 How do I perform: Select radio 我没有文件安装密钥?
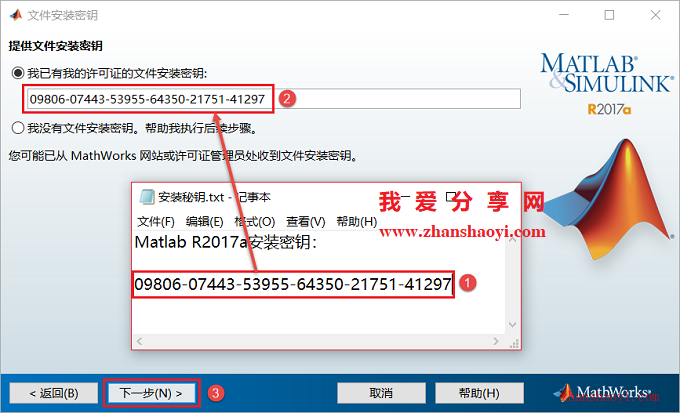[18, 128]
